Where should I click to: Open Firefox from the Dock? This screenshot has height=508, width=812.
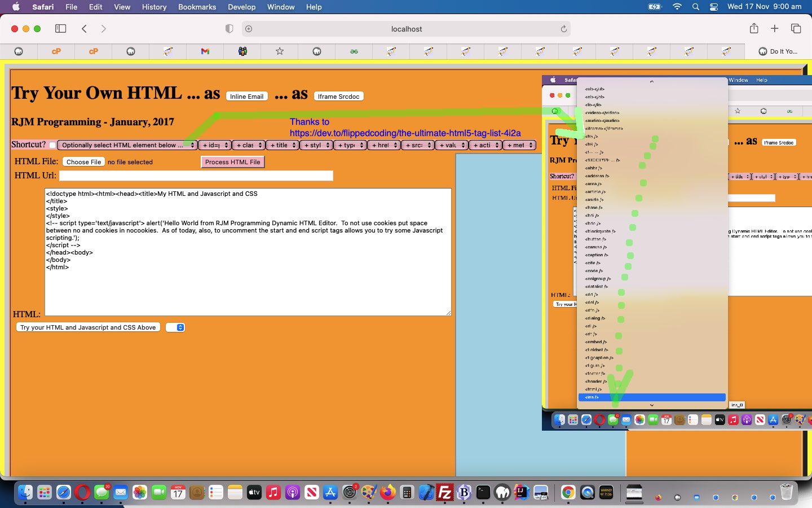[x=387, y=493]
